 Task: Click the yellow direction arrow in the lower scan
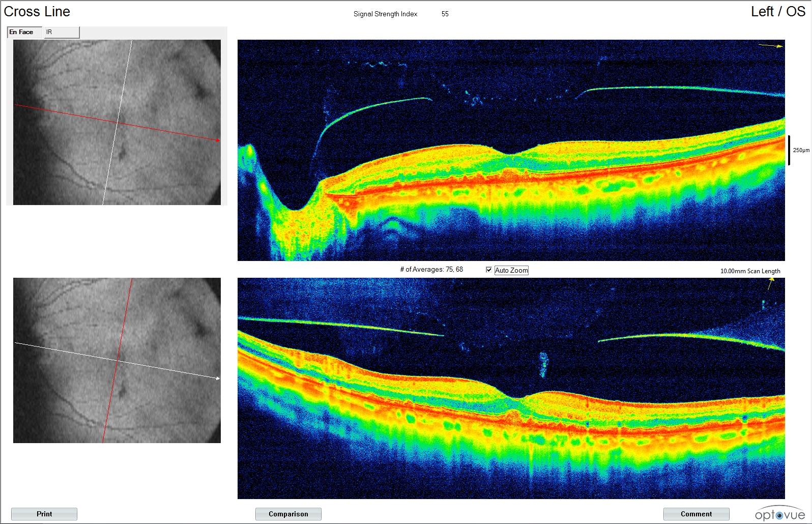[770, 284]
